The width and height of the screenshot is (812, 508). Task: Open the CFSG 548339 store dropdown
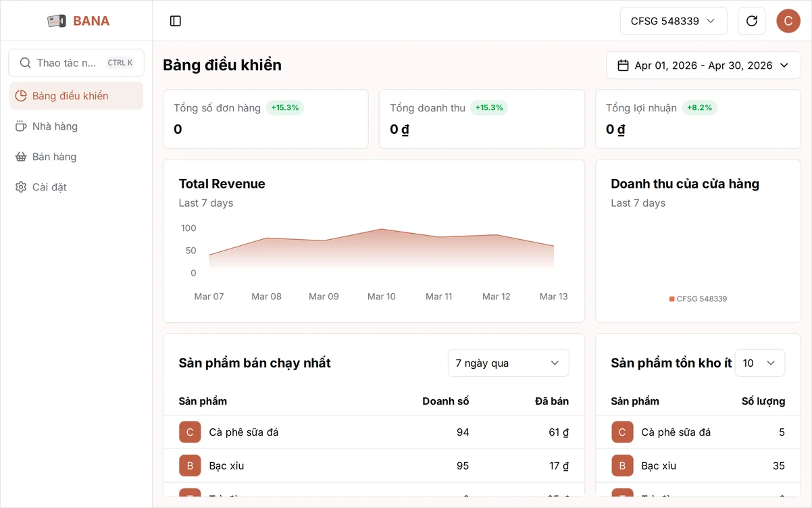coord(674,21)
